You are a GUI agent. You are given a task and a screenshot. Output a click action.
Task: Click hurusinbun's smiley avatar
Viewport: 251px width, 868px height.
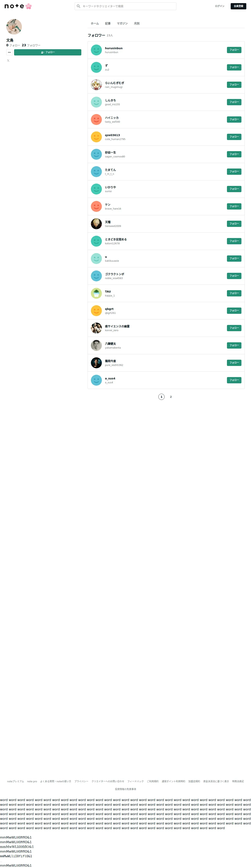[96, 50]
